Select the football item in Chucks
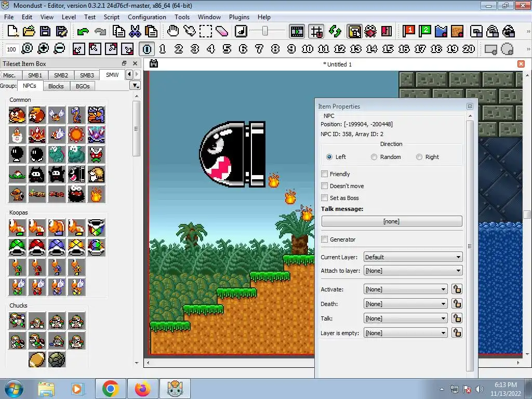This screenshot has height=399, width=532. (x=37, y=360)
